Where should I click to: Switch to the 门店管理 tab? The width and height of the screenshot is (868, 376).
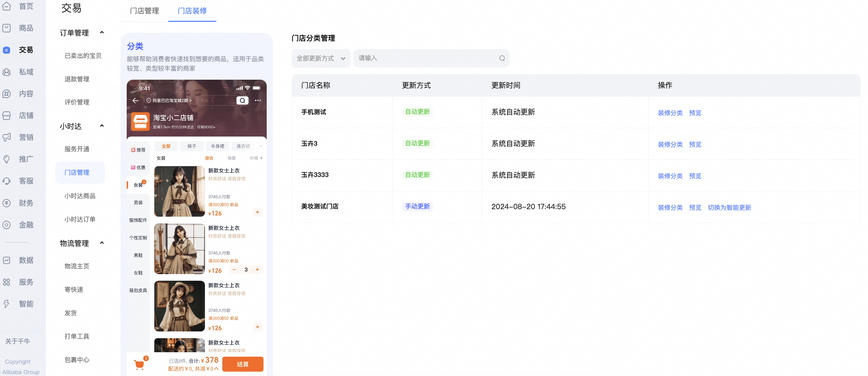coord(145,11)
